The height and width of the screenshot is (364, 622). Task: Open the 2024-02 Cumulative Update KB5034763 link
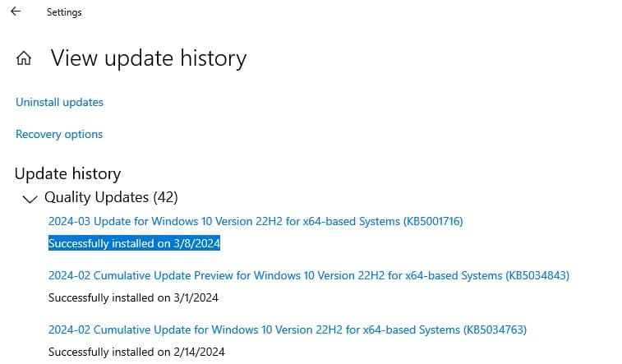point(287,329)
